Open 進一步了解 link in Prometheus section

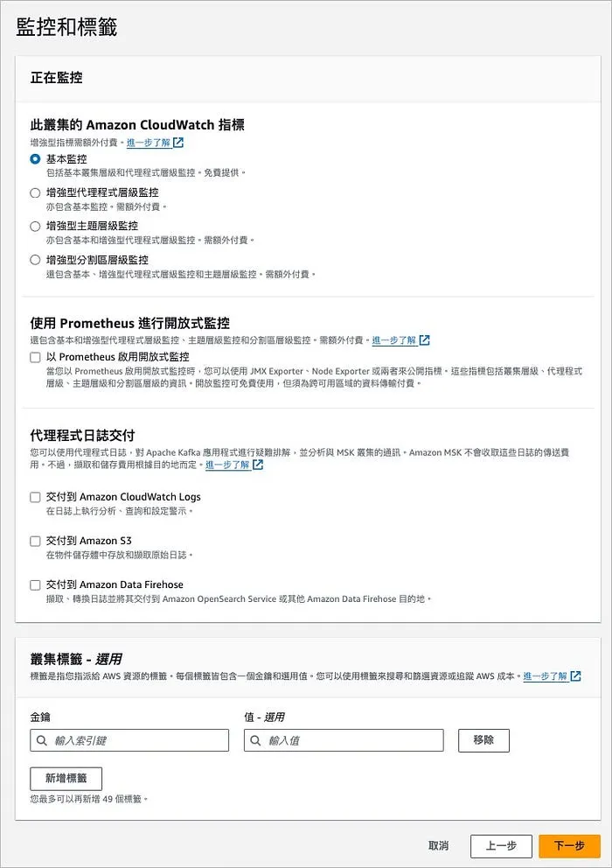click(x=394, y=339)
